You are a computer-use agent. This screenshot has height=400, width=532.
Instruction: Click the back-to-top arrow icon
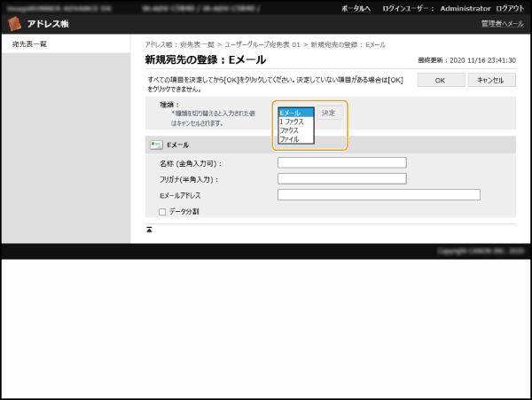pyautogui.click(x=150, y=229)
